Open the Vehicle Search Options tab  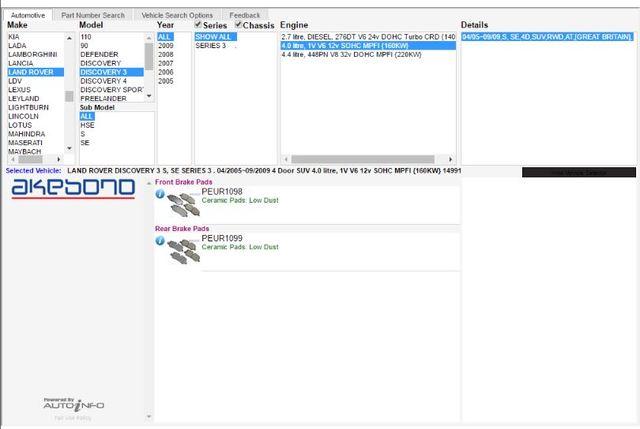coord(177,15)
